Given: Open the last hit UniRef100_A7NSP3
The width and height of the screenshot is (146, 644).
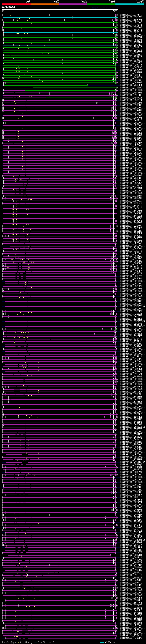Looking at the screenshot, I should pyautogui.click(x=131, y=638).
